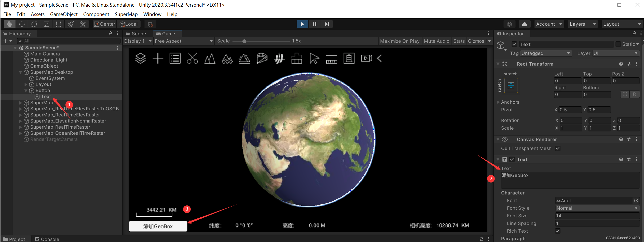
Task: Select the layers icon in the globe toolbar
Action: (140, 58)
